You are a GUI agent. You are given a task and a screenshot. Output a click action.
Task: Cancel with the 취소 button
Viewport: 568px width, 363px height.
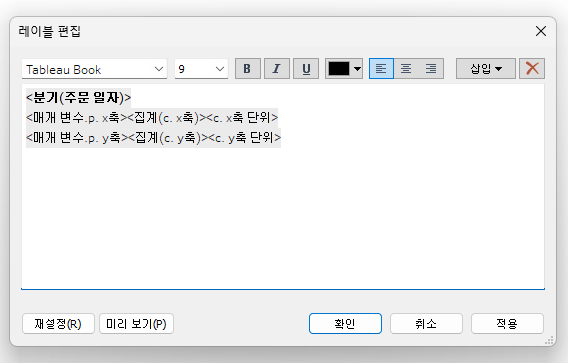point(426,324)
